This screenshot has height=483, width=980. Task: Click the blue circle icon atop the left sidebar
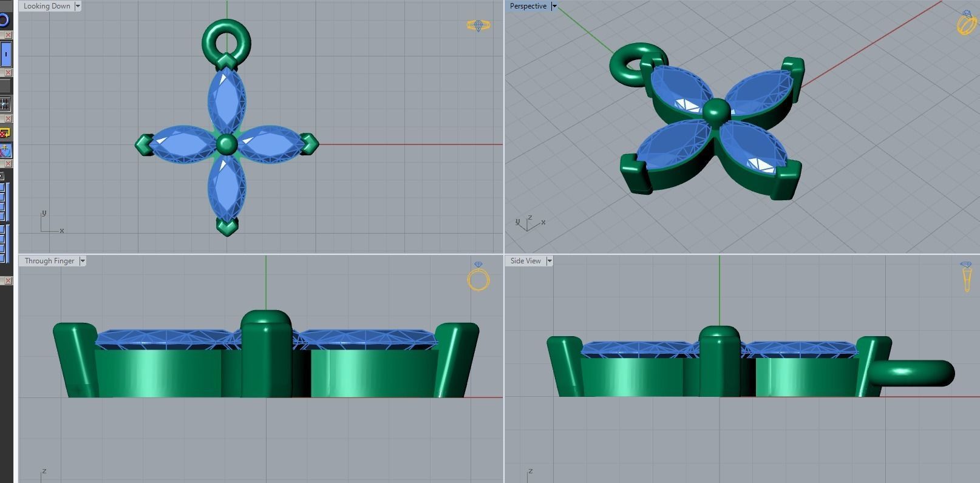coord(4,20)
